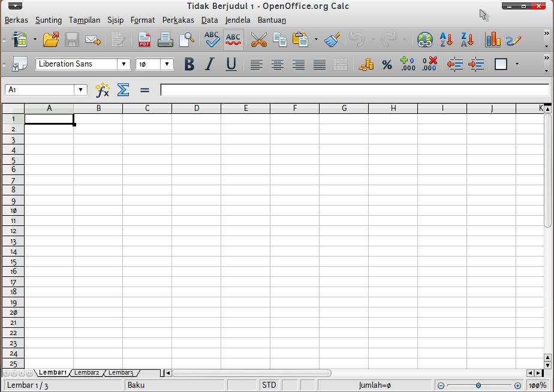Open the Paste options dropdown arrow

coord(316,40)
